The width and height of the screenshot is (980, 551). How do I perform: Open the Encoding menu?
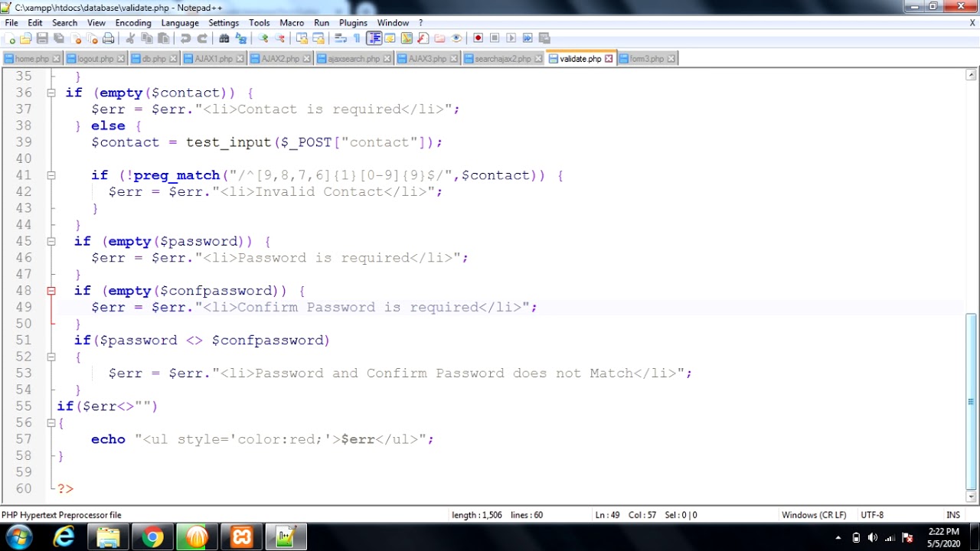pos(133,23)
